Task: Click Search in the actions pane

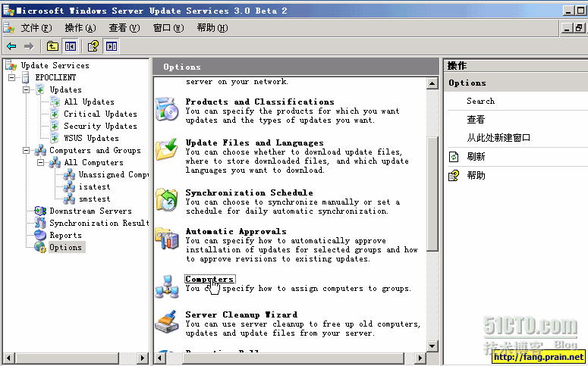Action: 481,101
